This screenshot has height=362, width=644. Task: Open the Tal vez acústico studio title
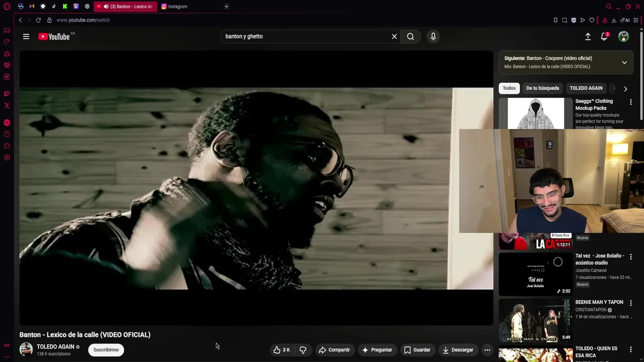[x=600, y=259]
